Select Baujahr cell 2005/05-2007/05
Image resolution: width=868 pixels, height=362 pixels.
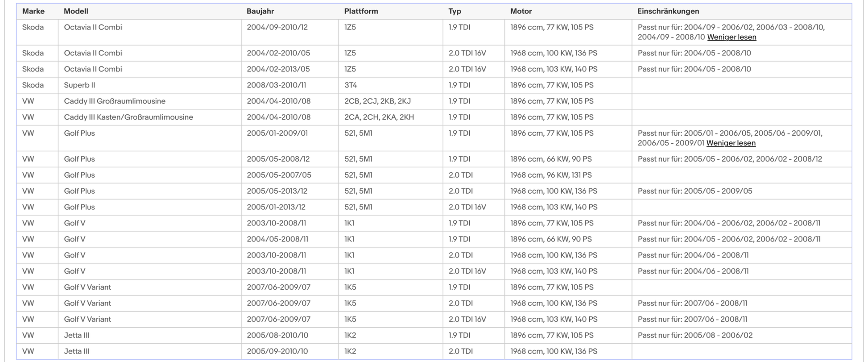coord(279,175)
